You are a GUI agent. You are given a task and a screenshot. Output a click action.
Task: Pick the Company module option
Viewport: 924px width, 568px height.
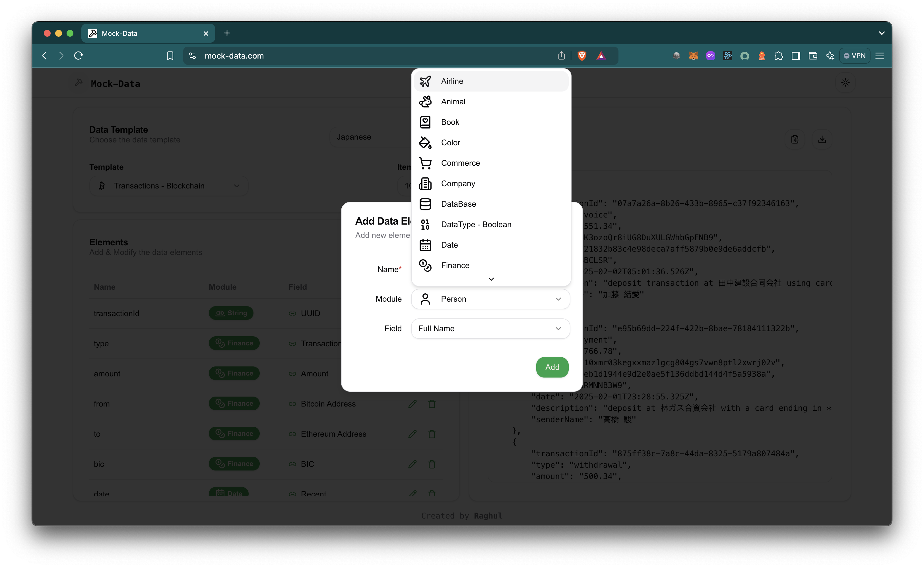(x=491, y=184)
